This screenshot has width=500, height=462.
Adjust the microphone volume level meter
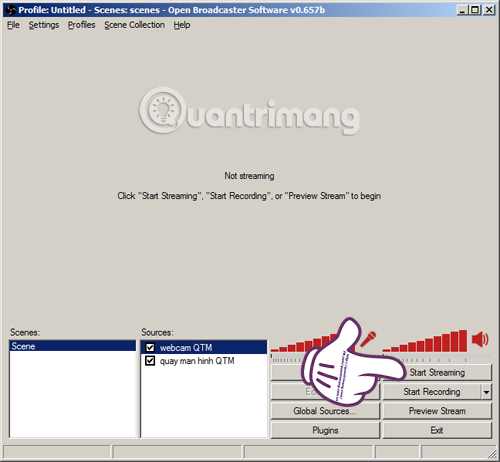(x=313, y=341)
